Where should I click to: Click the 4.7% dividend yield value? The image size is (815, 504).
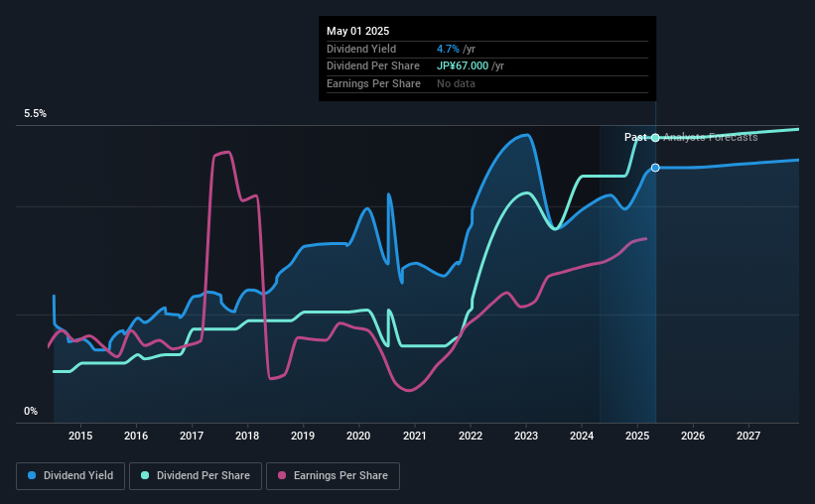point(448,49)
